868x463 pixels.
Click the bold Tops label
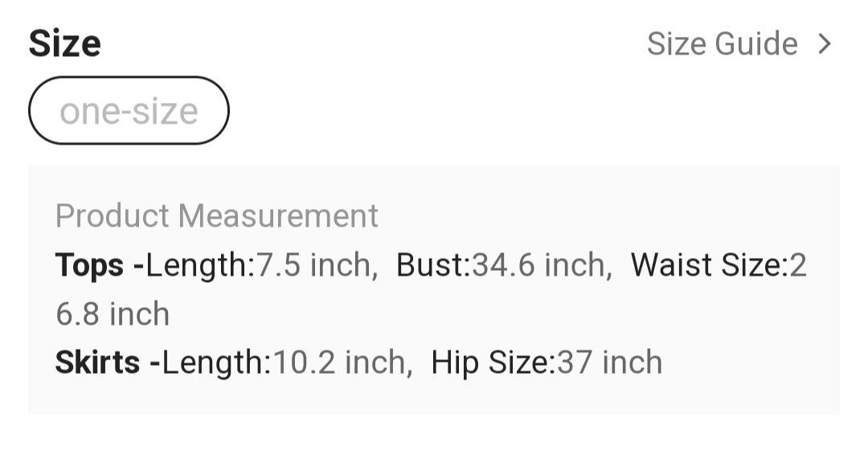pyautogui.click(x=89, y=265)
